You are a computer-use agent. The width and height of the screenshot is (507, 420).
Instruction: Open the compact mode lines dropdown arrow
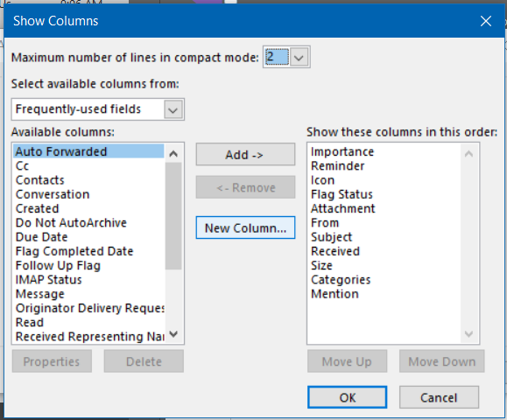[299, 58]
